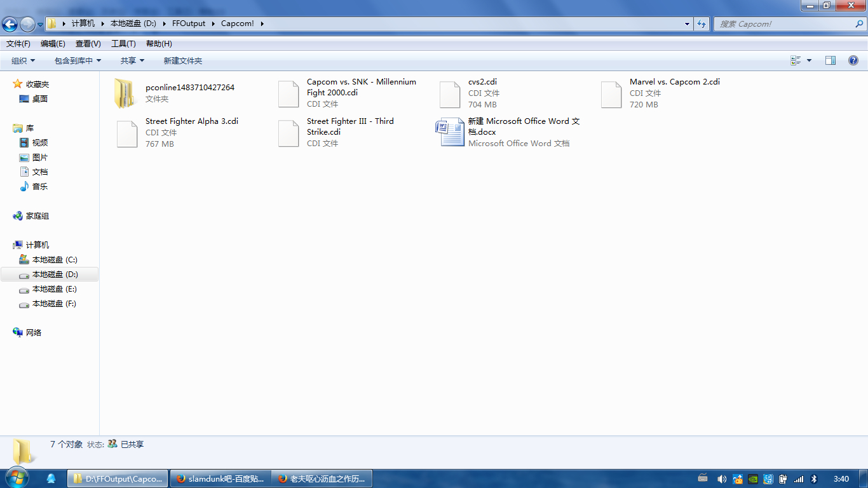Select drive 本地磁盘 (D:) in sidebar
Image resolution: width=868 pixels, height=488 pixels.
(x=50, y=274)
